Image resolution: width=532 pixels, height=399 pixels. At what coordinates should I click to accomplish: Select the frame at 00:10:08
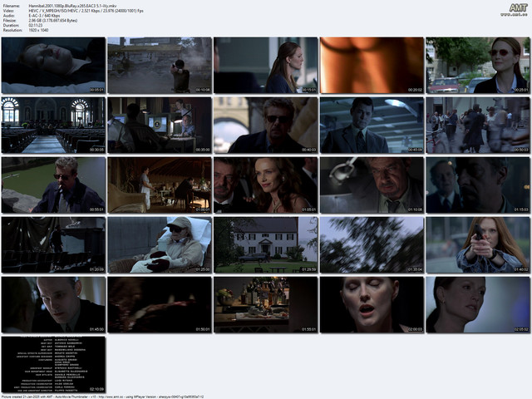[x=160, y=65]
